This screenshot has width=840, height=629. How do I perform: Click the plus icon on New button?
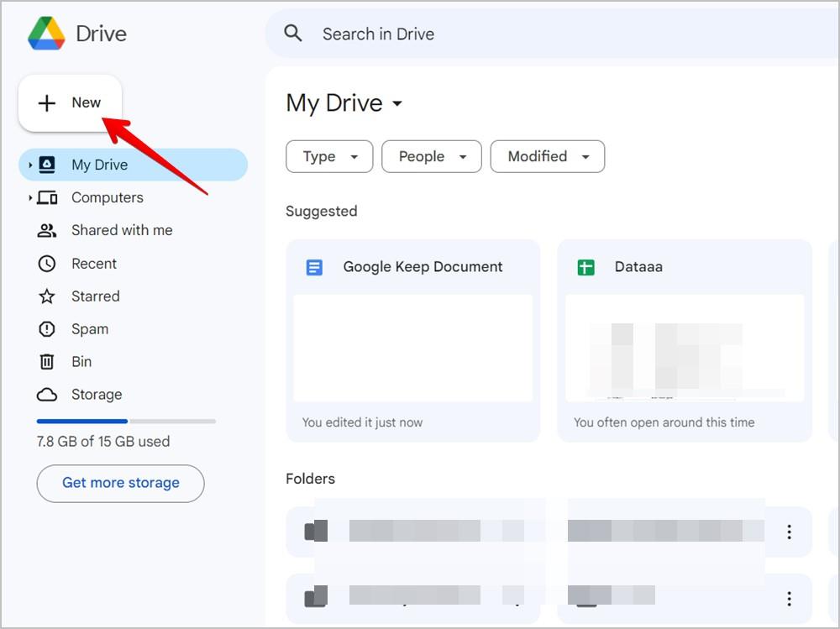pos(46,102)
